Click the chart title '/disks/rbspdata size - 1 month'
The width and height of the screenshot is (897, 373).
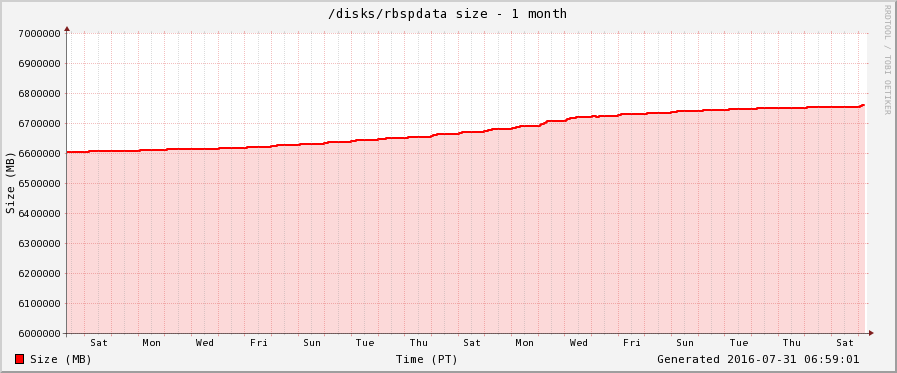click(x=447, y=13)
